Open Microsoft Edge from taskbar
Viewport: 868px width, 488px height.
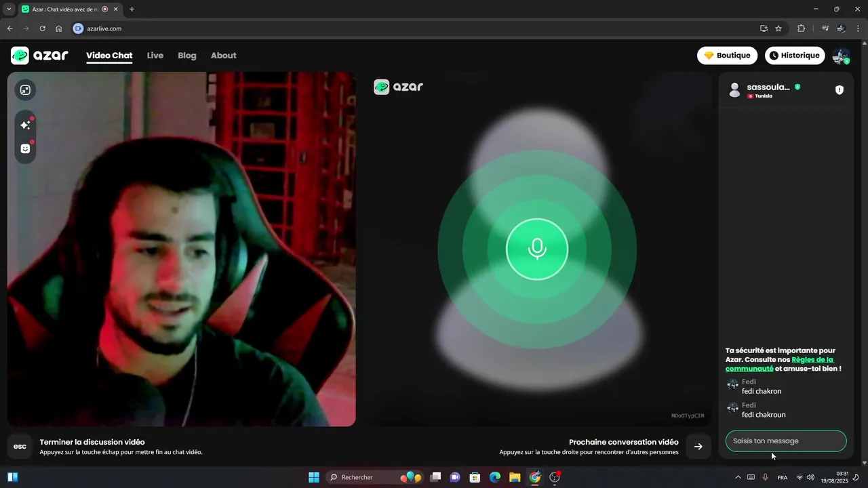[x=495, y=477]
